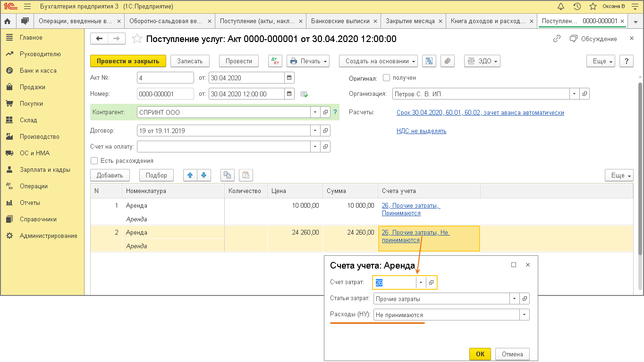Open the Организация record button

click(585, 94)
